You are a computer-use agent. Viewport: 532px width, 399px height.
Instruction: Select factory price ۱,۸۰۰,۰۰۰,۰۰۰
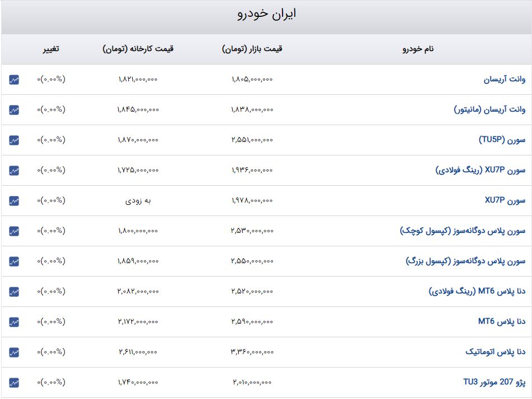click(138, 231)
